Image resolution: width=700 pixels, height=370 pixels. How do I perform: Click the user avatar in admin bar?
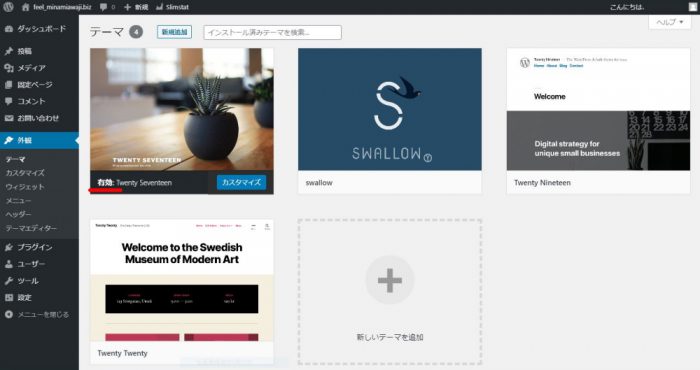[693, 7]
